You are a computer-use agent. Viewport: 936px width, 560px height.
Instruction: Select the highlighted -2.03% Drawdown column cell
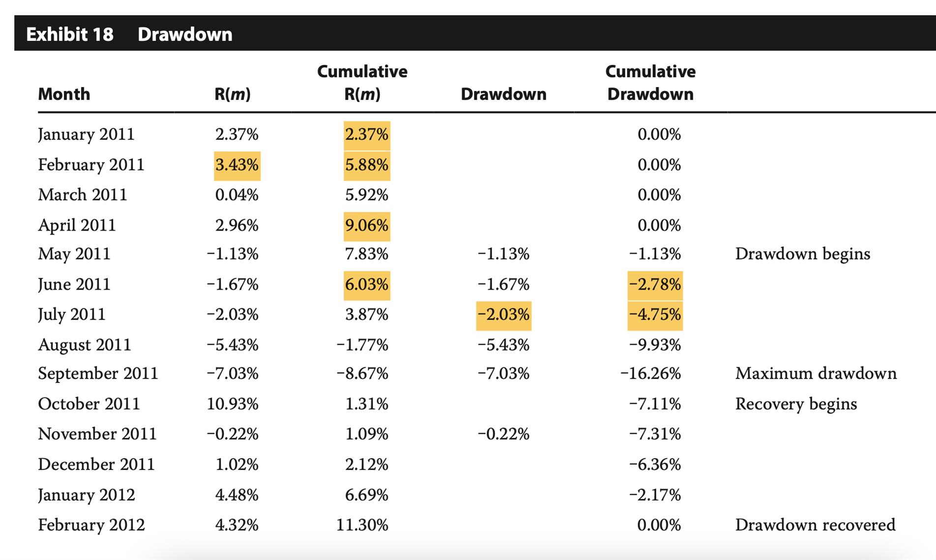[504, 315]
